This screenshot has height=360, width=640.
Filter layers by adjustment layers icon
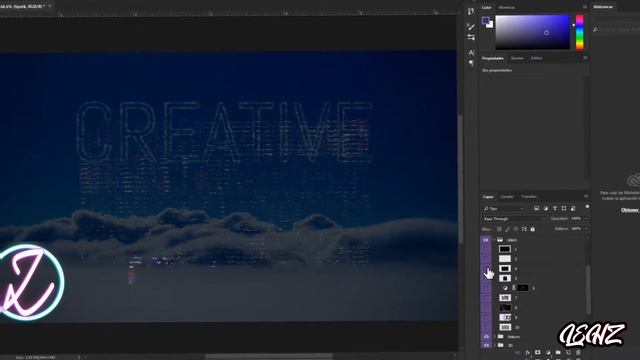click(546, 209)
